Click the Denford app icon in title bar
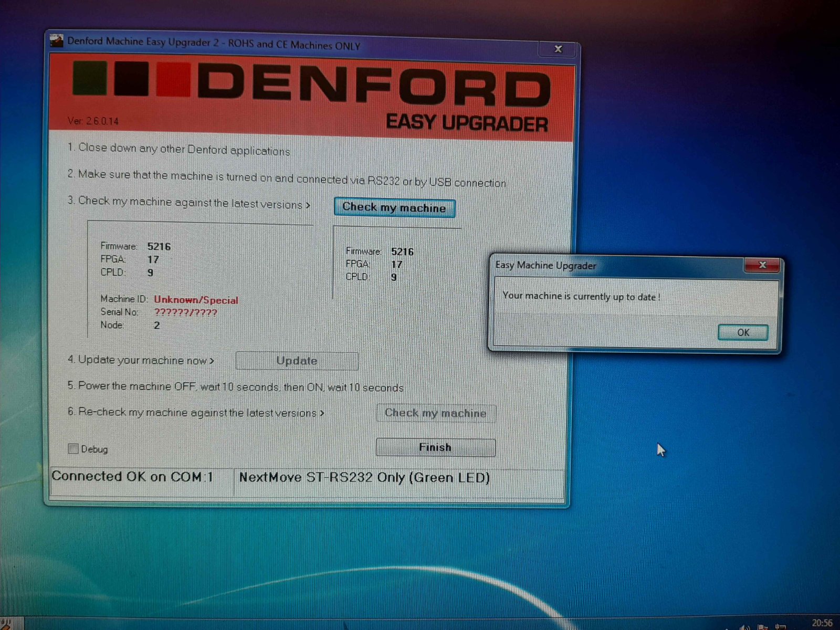840x630 pixels. (57, 40)
